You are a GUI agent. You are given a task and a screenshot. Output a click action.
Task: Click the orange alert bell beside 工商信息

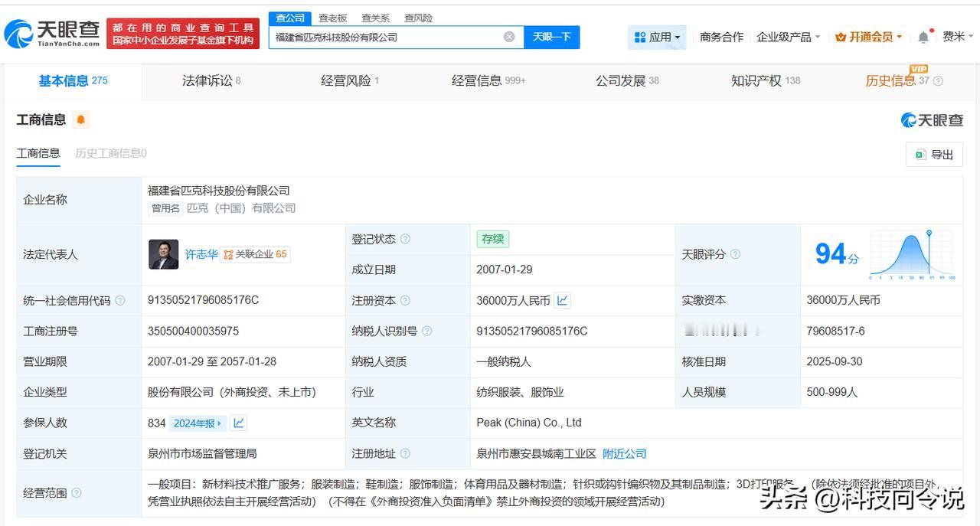pyautogui.click(x=81, y=119)
